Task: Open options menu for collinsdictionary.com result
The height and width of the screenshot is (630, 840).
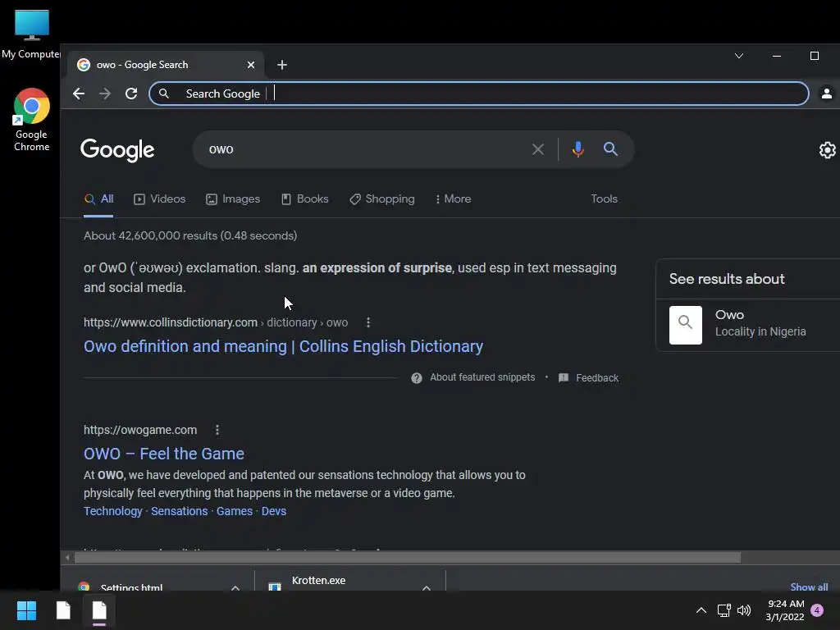Action: [368, 322]
